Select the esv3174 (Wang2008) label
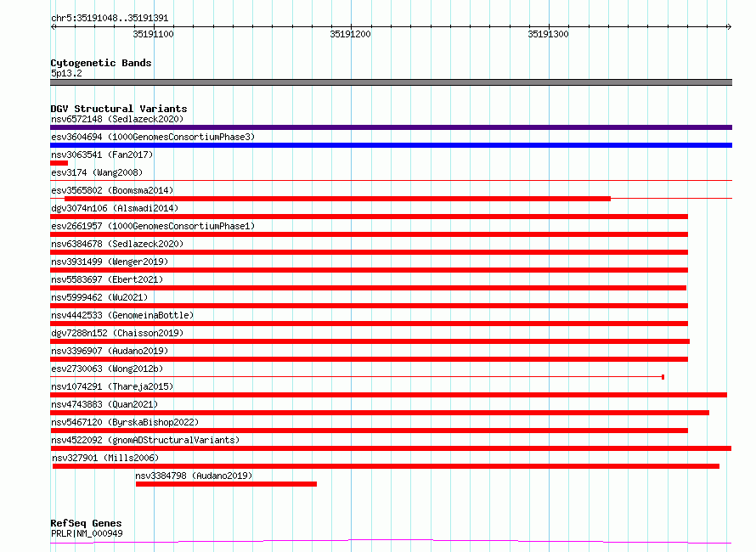This screenshot has height=552, width=756. coord(97,172)
